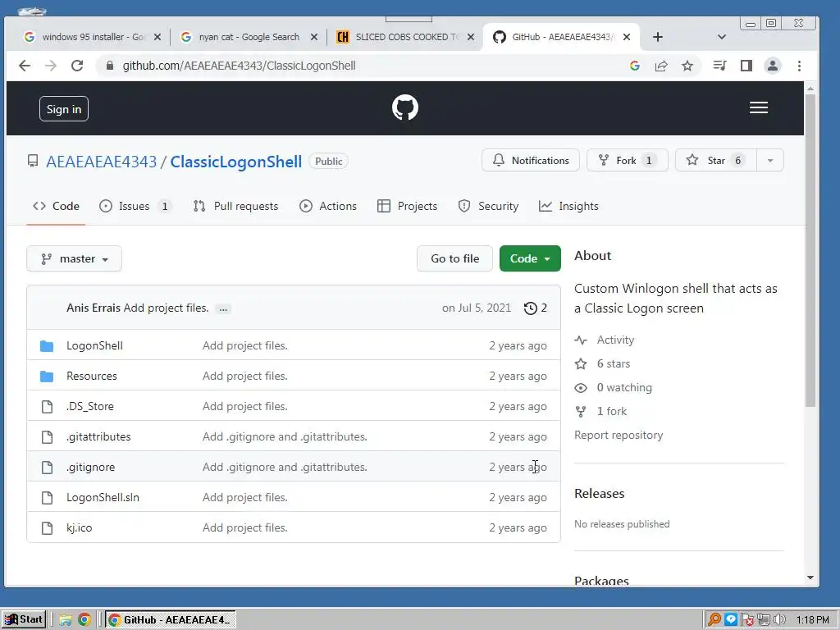Click the LogonShell folder icon

point(47,346)
